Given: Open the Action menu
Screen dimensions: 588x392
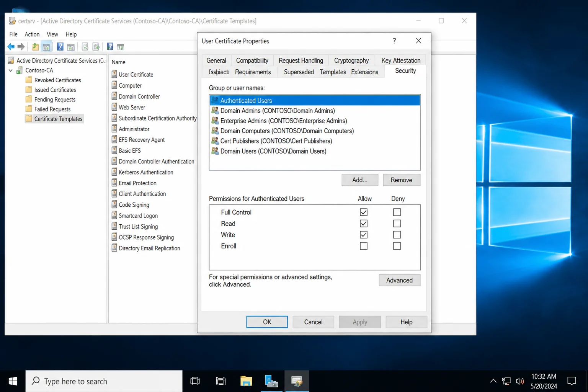Looking at the screenshot, I should coord(32,34).
